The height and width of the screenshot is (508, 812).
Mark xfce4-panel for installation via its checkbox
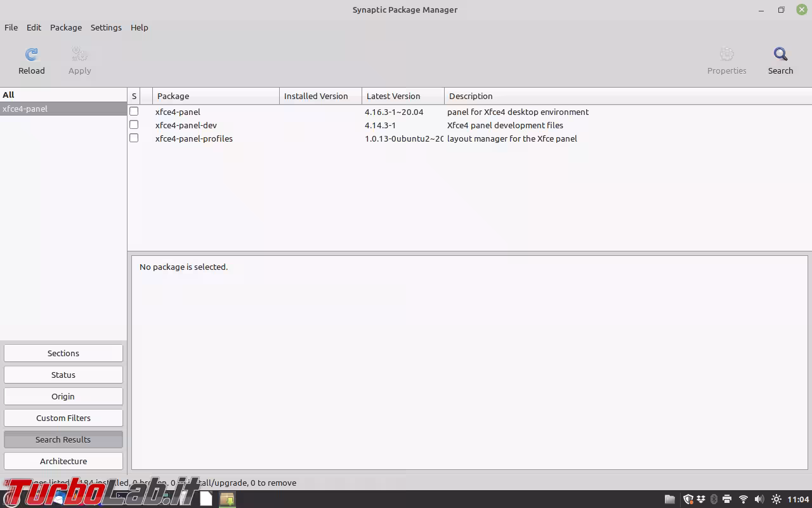click(134, 111)
